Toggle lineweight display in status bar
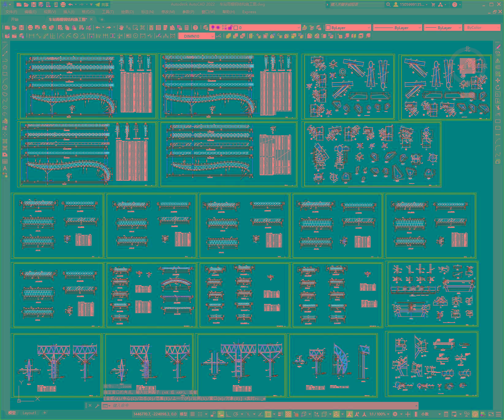Viewport: 504px width, 420px height. pyautogui.click(x=280, y=414)
